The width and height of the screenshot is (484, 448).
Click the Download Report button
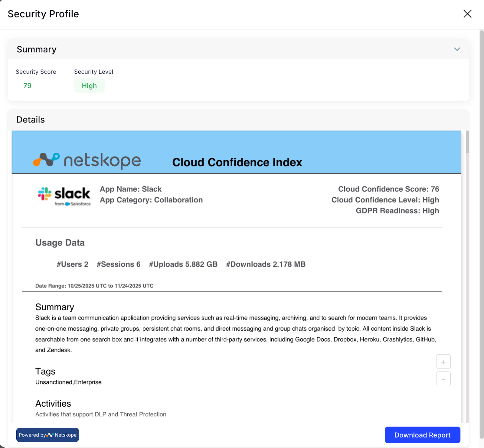click(x=422, y=435)
